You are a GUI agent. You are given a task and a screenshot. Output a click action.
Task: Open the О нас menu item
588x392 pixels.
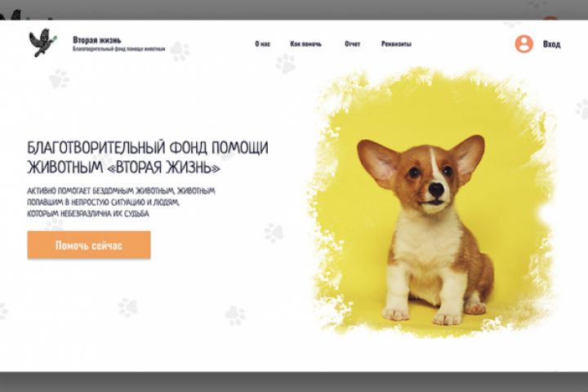pos(262,44)
